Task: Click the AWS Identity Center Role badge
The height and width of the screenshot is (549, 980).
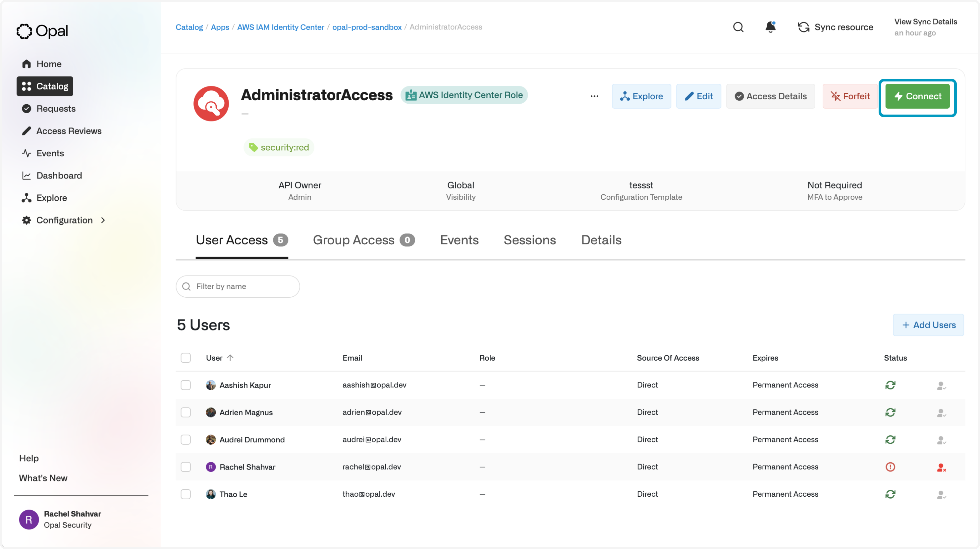Action: 464,95
